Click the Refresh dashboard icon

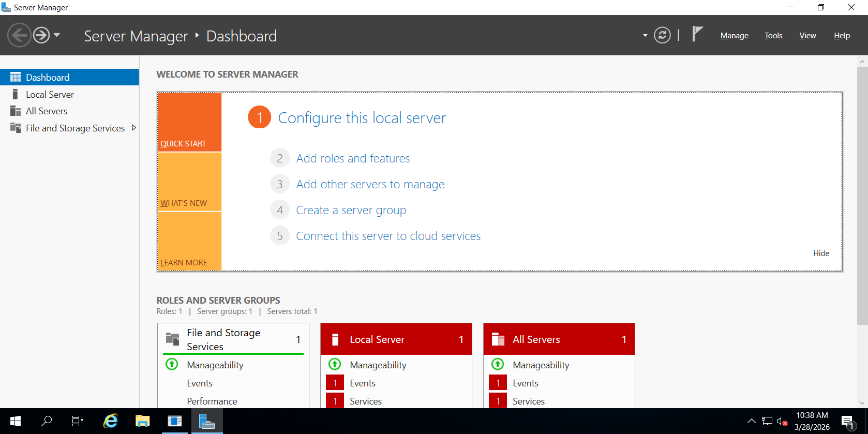662,35
